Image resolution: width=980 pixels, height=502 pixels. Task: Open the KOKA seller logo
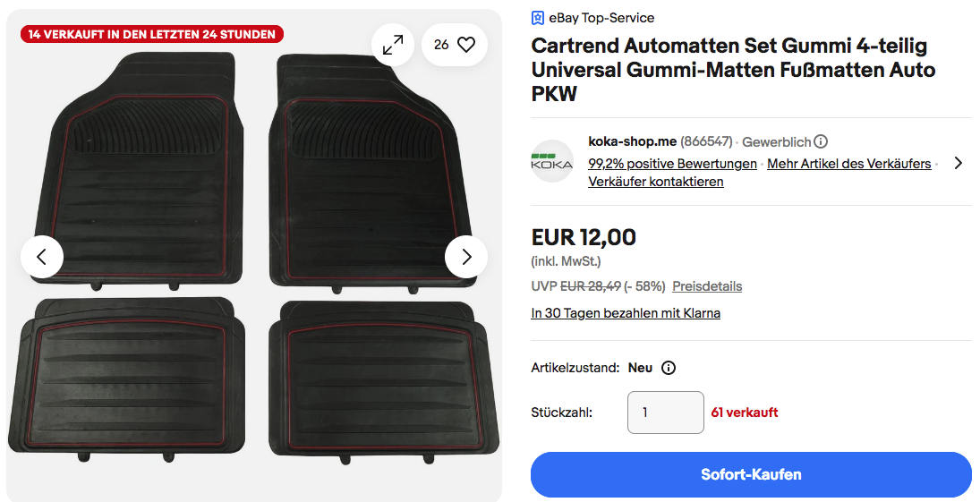click(x=552, y=161)
